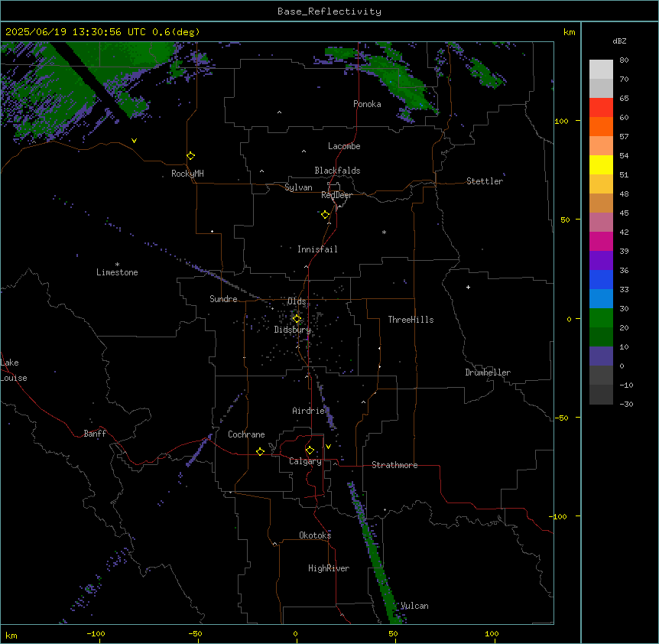Select the bright green 30-20 dBZ swatch
The width and height of the screenshot is (659, 644).
click(x=601, y=318)
